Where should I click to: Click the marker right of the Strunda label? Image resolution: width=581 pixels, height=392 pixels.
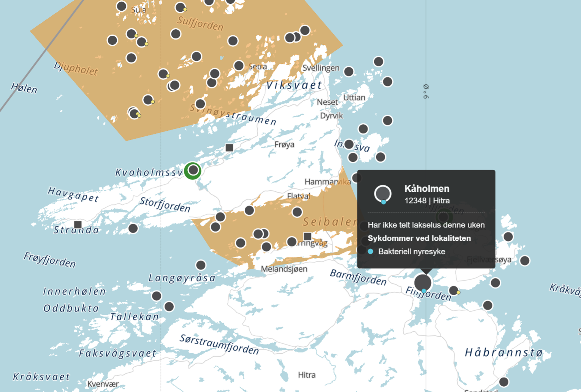133,228
